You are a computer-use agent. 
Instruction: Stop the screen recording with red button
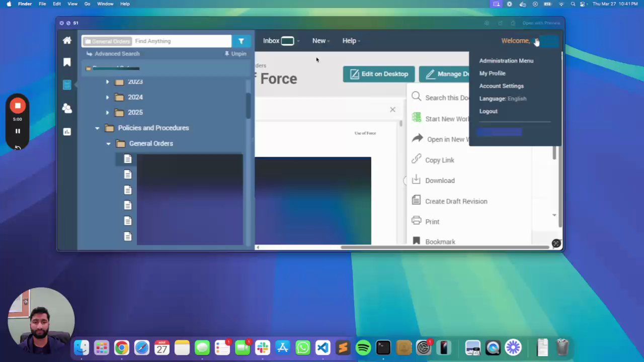[x=18, y=106]
